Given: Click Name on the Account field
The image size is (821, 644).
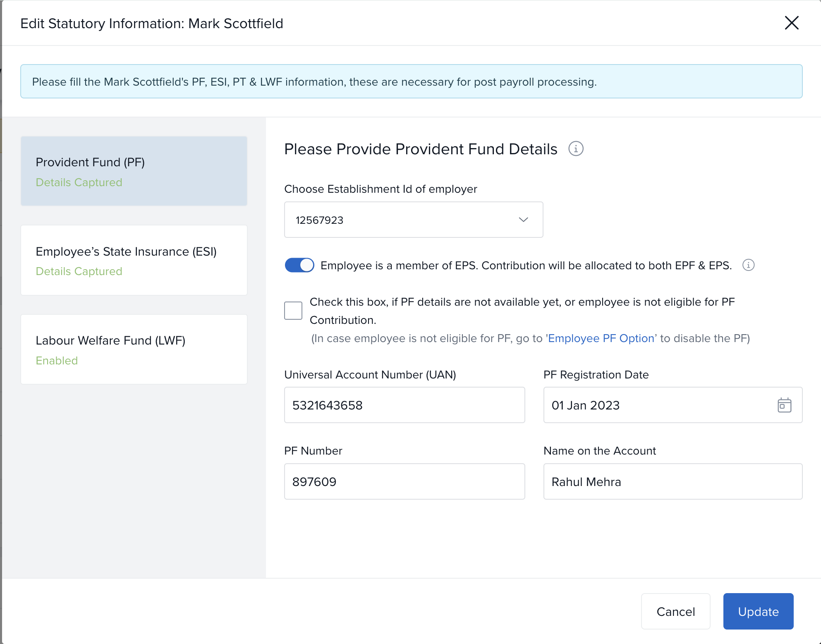Looking at the screenshot, I should tap(673, 481).
